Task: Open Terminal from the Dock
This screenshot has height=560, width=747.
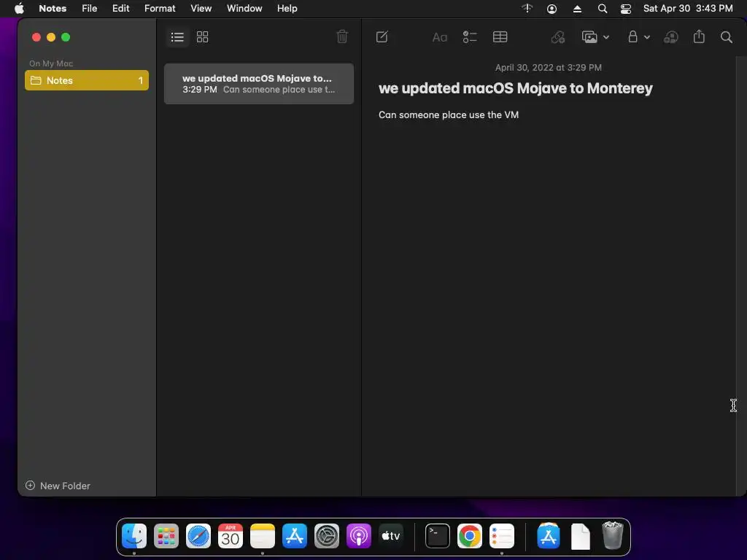Action: click(x=438, y=536)
